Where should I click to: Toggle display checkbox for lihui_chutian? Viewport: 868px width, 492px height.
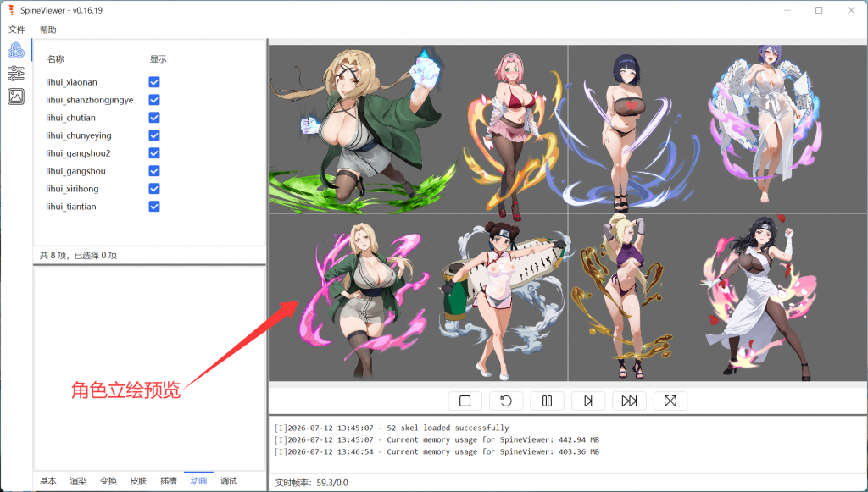[x=154, y=117]
